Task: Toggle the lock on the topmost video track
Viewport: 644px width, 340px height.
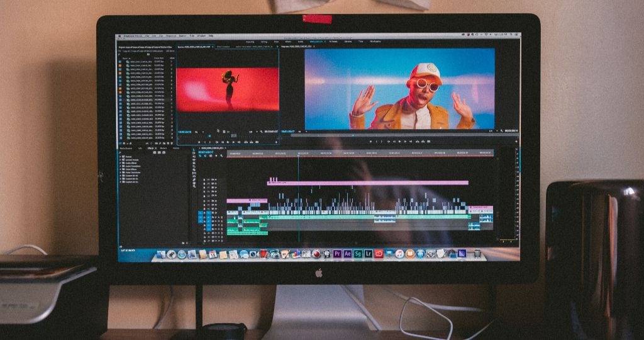Action: [x=204, y=179]
